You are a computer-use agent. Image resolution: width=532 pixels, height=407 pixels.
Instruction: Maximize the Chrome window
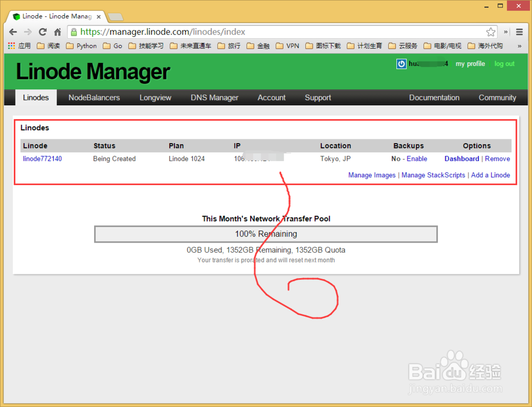click(x=500, y=6)
